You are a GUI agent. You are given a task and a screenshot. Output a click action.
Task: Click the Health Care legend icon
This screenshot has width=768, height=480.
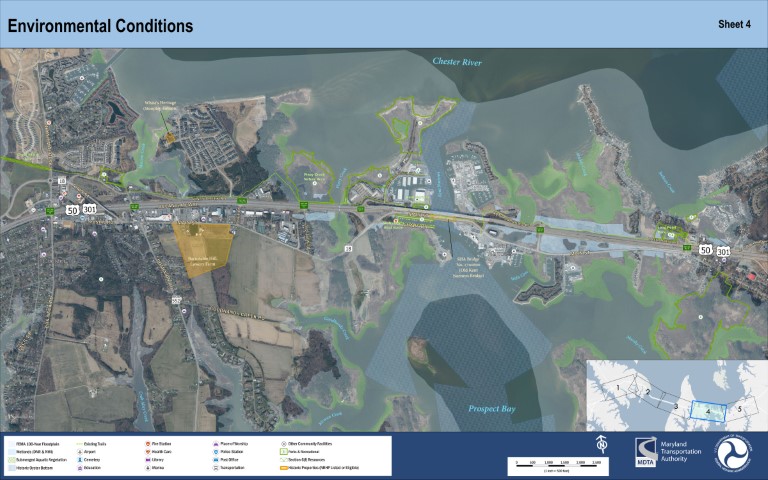click(147, 452)
